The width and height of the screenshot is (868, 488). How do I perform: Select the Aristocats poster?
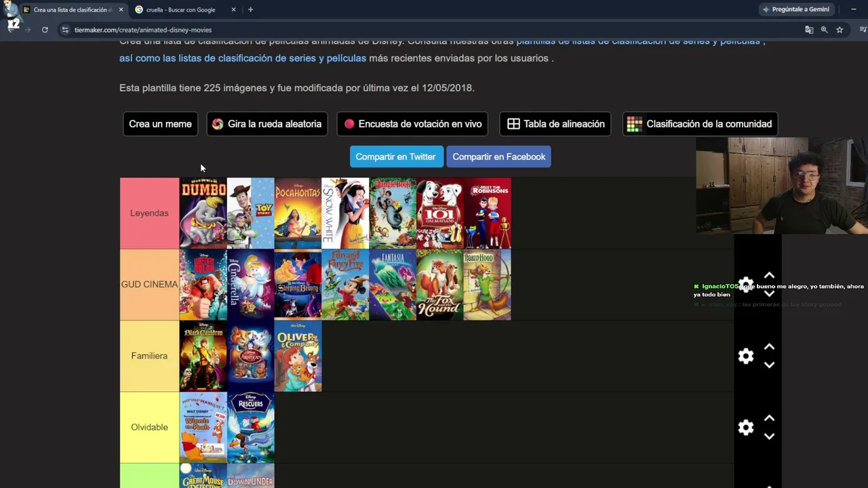[250, 356]
